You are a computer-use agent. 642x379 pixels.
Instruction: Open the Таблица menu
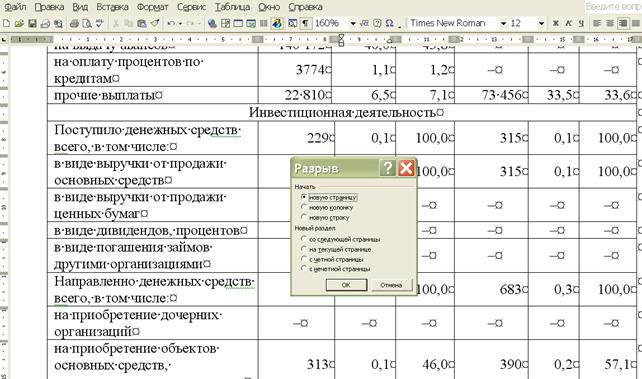(x=233, y=7)
